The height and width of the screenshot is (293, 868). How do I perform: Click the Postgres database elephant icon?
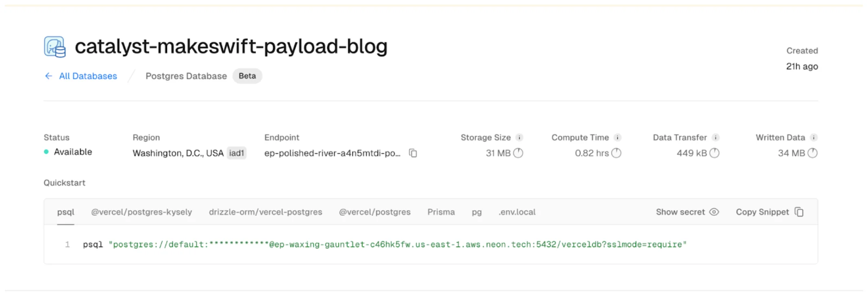[55, 47]
